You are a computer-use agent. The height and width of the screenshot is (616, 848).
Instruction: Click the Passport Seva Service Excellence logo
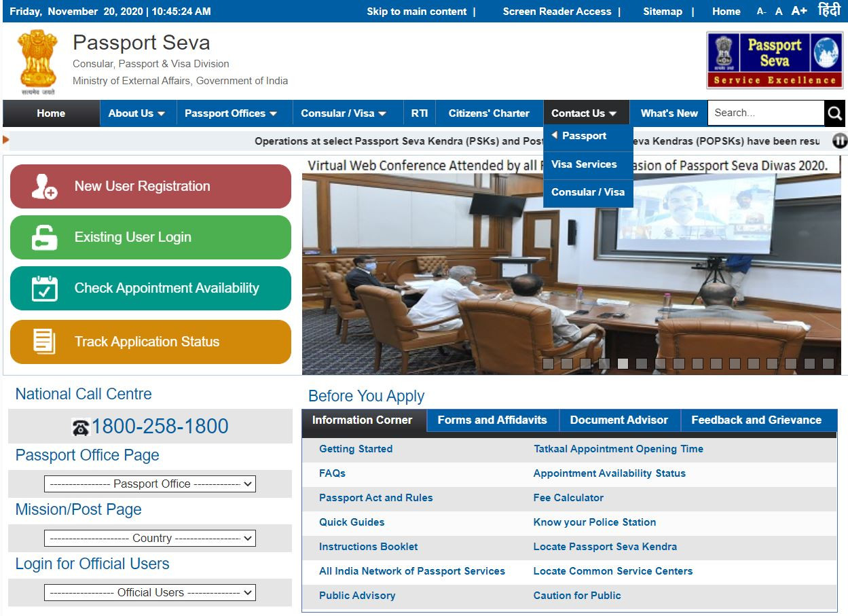[773, 61]
